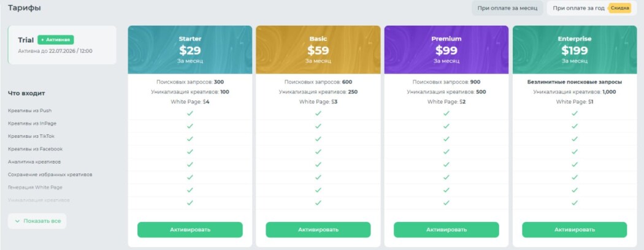The height and width of the screenshot is (250, 644).
Task: Click Premium plan Facebook creatives checkmark
Action: click(446, 151)
